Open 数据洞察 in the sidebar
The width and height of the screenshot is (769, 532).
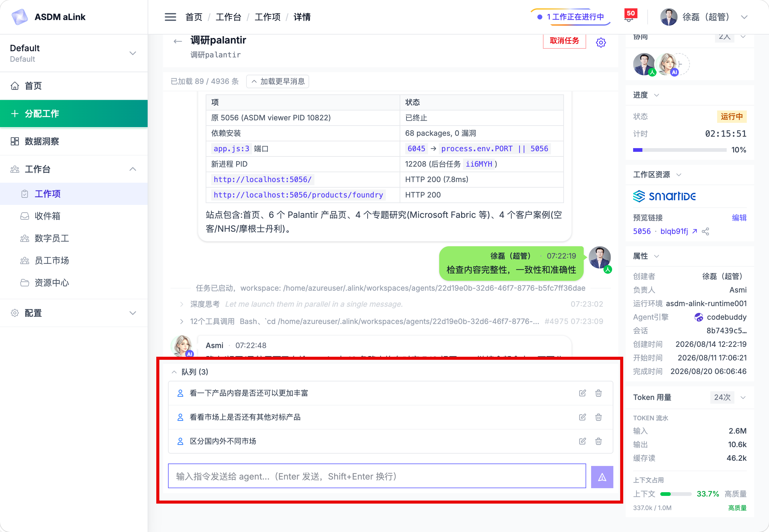click(74, 141)
